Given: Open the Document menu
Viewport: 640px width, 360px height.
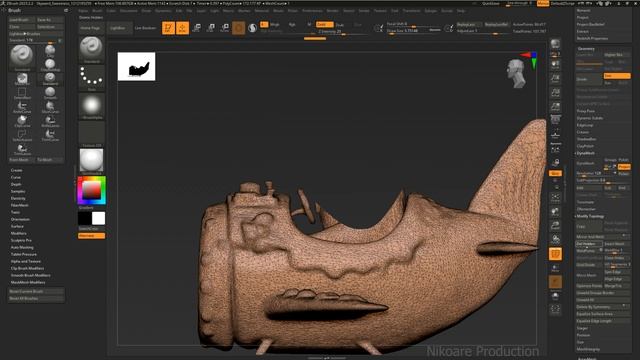Looking at the screenshot, I should (x=129, y=11).
